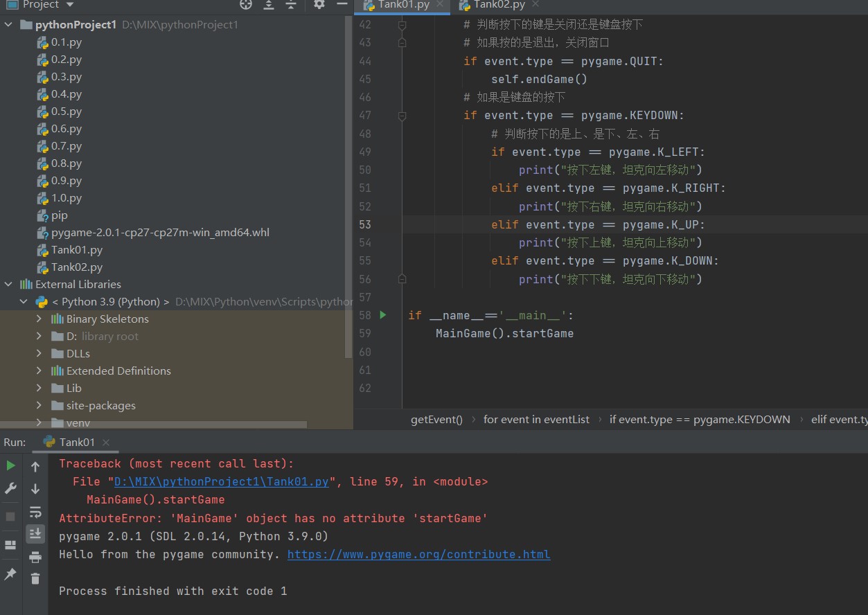Toggle Scroll to End in Run console
The image size is (868, 615).
(x=35, y=534)
